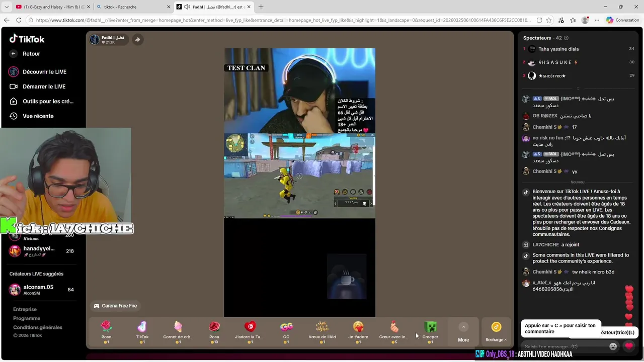The image size is (644, 362).
Task: Send the Rosa gift
Action: tap(214, 332)
